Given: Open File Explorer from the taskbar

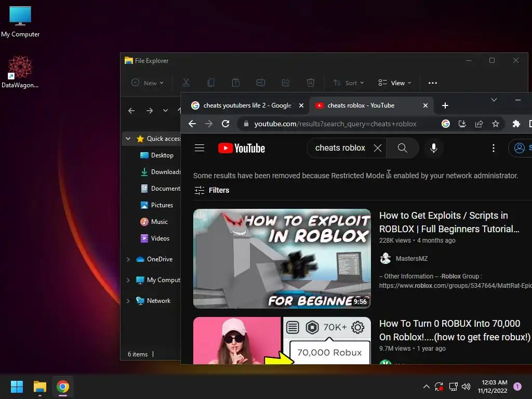Looking at the screenshot, I should [x=39, y=387].
